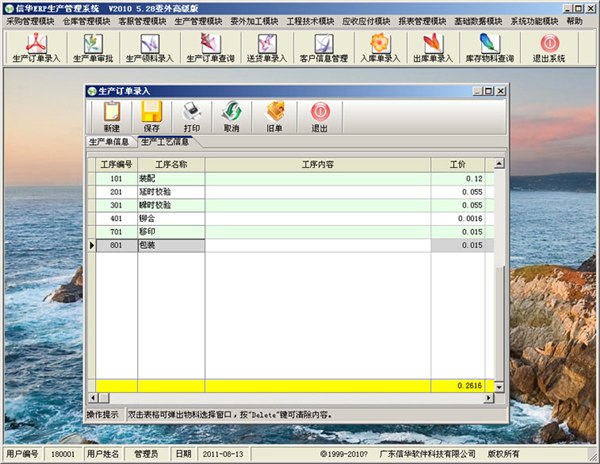Viewport: 600px width, 464px height.
Task: Save the order with 保存
Action: tap(152, 117)
